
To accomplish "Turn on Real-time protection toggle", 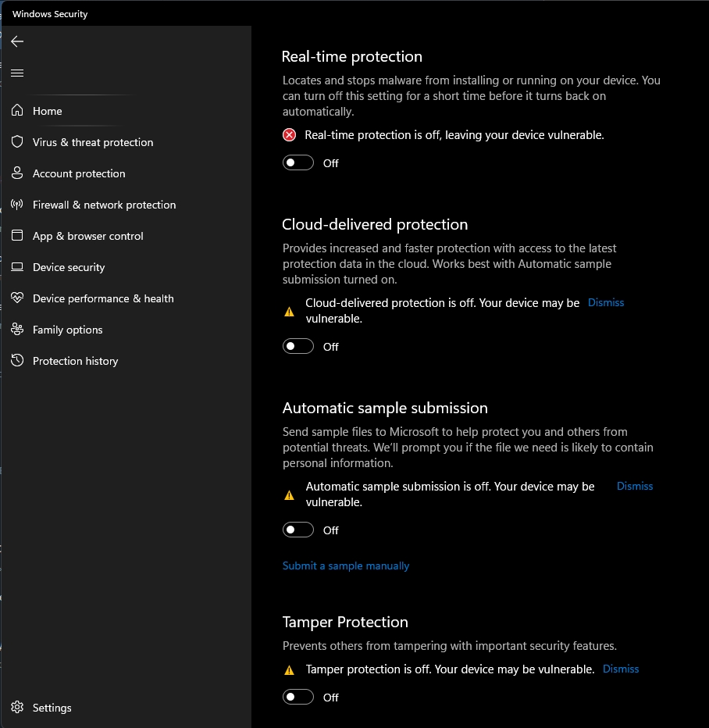I will [298, 162].
